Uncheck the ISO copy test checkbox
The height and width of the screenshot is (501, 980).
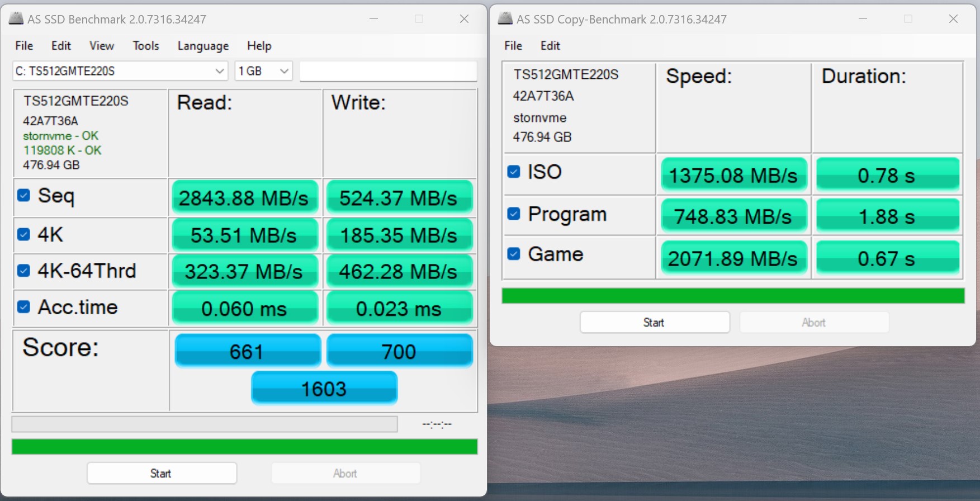[513, 172]
